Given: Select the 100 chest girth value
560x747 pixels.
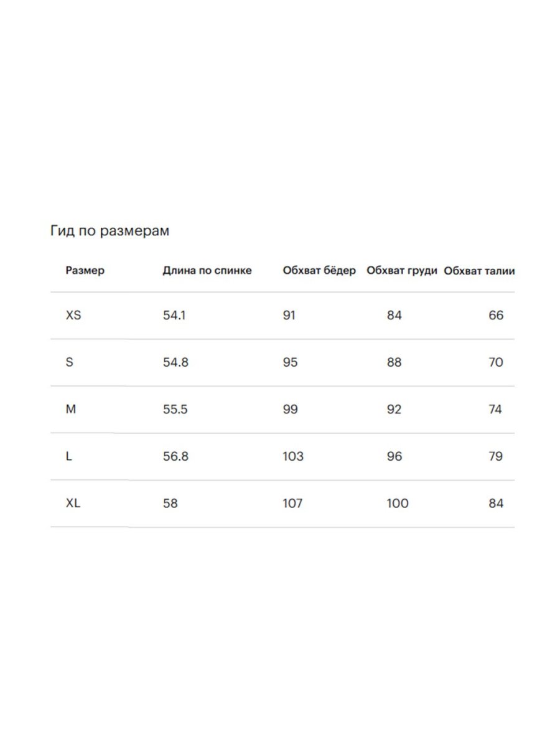Looking at the screenshot, I should (398, 504).
